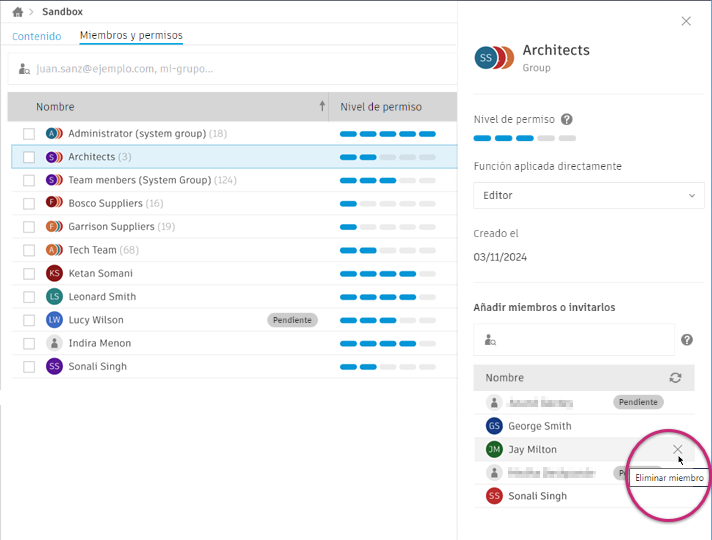Tick the Tech Team checkbox
The height and width of the screenshot is (540, 712).
pos(29,250)
